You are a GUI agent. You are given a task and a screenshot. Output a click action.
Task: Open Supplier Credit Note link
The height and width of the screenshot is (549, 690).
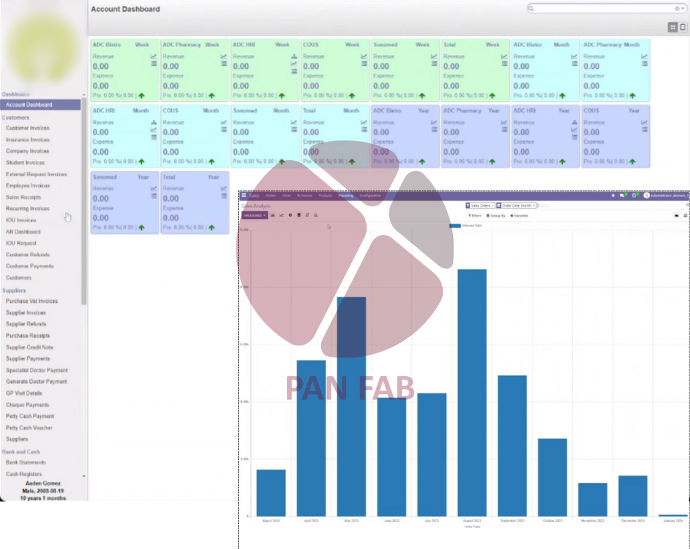(29, 347)
